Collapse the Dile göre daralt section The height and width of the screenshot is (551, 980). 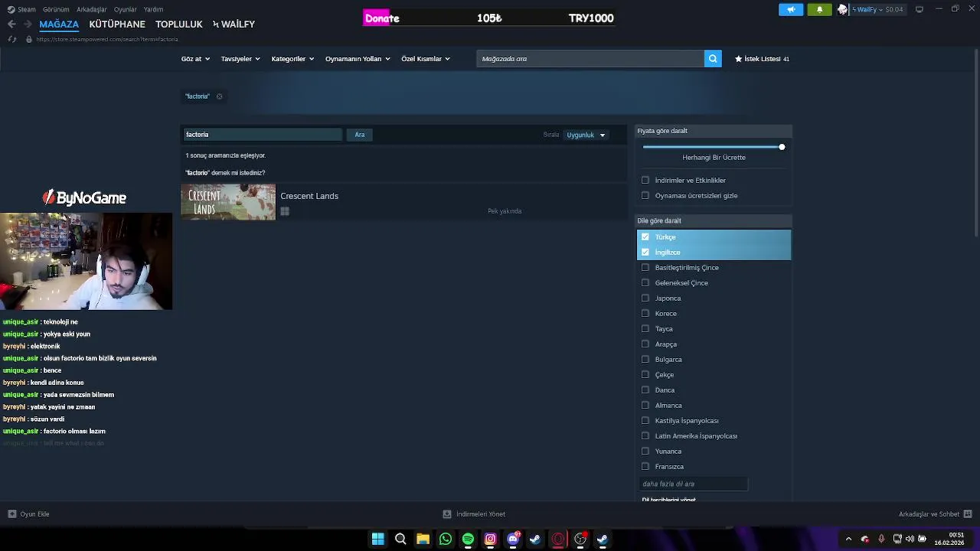pyautogui.click(x=714, y=220)
